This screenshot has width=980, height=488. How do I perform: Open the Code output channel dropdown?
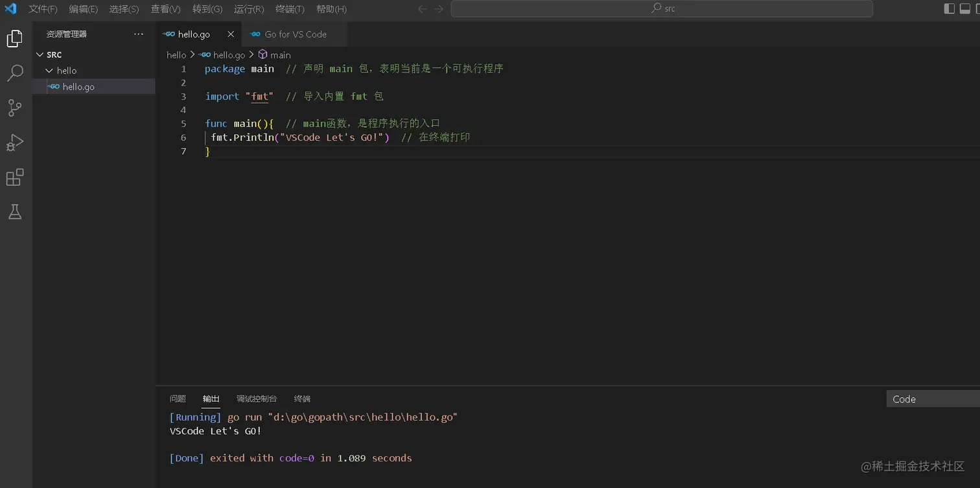(933, 399)
